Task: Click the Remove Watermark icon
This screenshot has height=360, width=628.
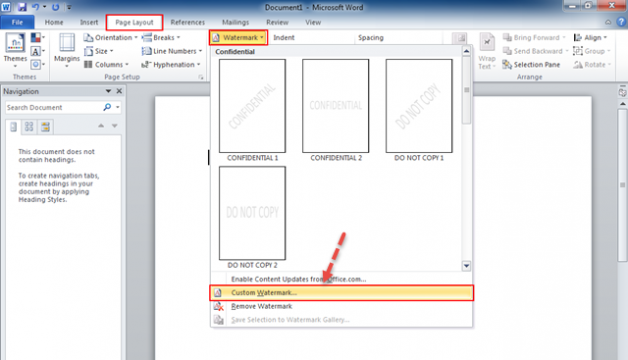Action: pyautogui.click(x=218, y=306)
